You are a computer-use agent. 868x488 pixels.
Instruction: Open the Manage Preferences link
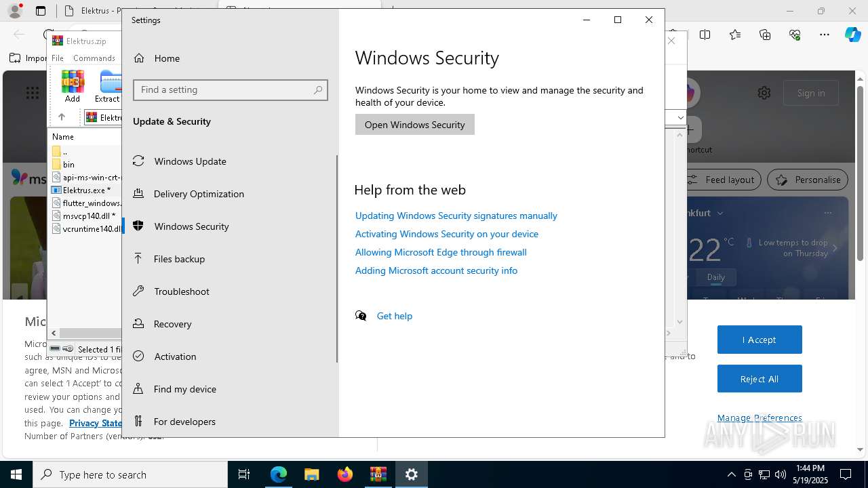pyautogui.click(x=759, y=418)
